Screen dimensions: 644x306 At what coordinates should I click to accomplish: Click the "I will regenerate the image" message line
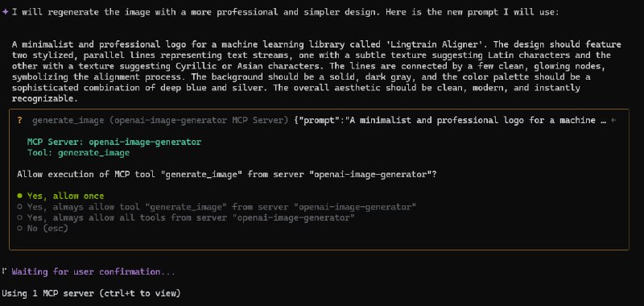pos(286,12)
